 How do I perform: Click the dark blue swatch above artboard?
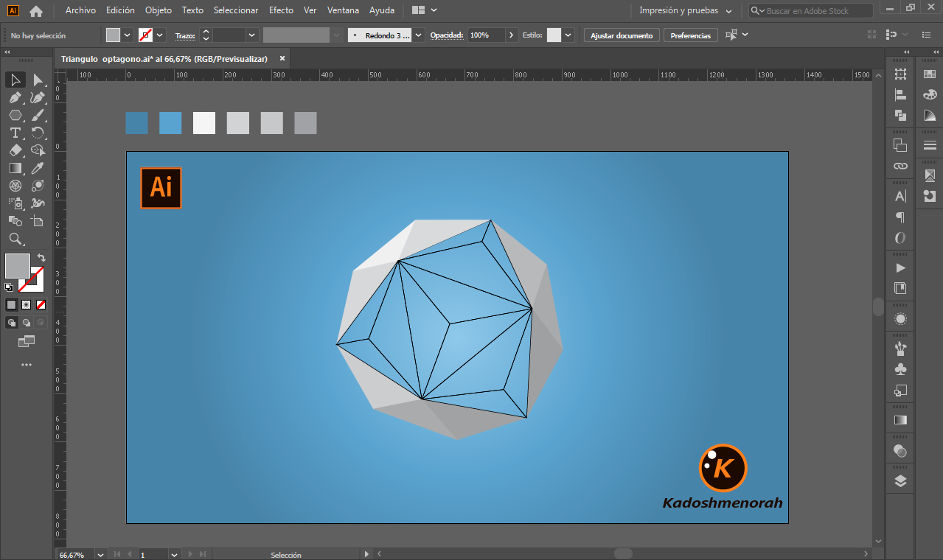(136, 123)
